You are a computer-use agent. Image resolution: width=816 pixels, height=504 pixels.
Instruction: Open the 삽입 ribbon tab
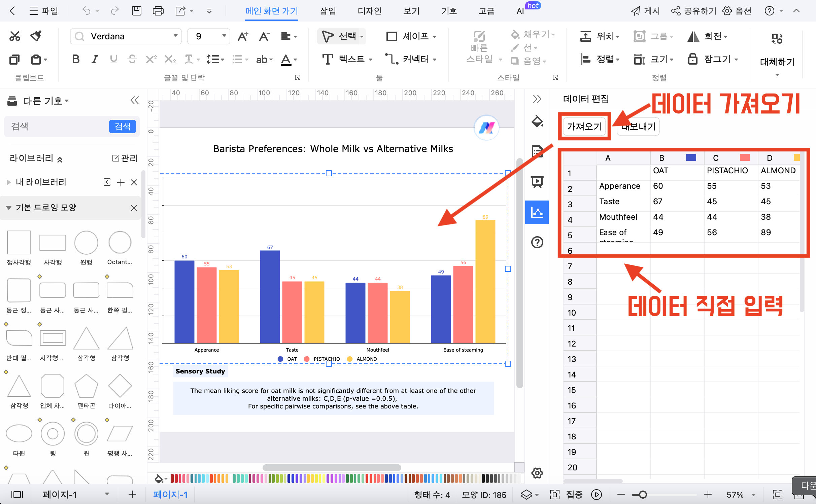328,11
